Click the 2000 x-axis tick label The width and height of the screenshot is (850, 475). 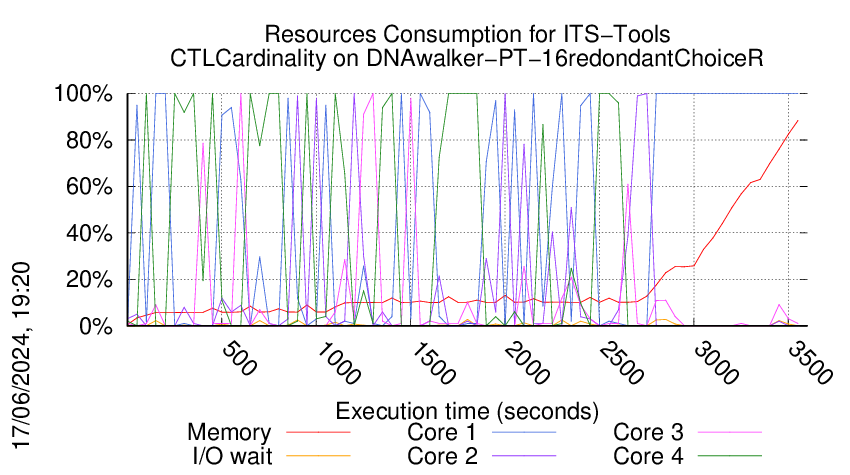(x=527, y=363)
